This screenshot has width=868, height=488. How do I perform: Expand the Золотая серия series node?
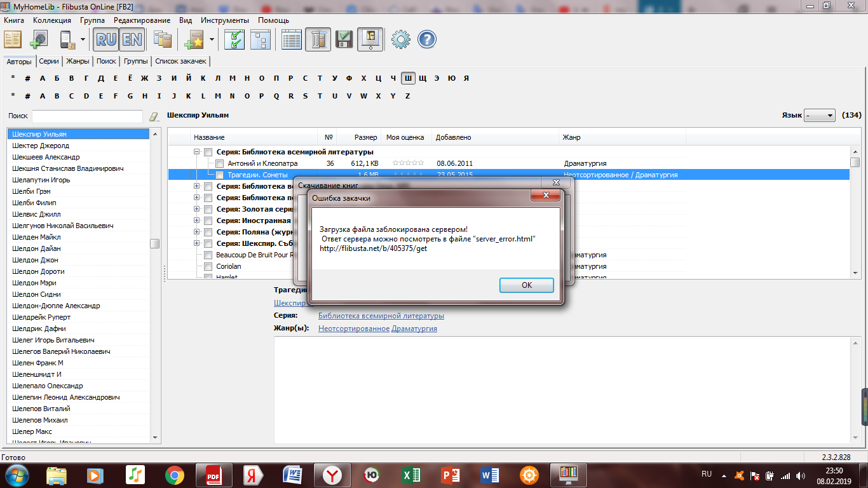pos(197,209)
